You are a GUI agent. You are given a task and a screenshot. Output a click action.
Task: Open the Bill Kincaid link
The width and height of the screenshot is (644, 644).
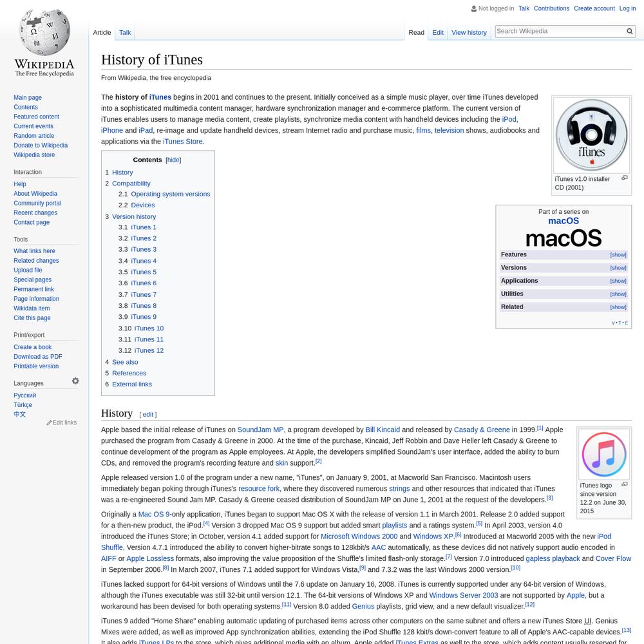tap(383, 430)
